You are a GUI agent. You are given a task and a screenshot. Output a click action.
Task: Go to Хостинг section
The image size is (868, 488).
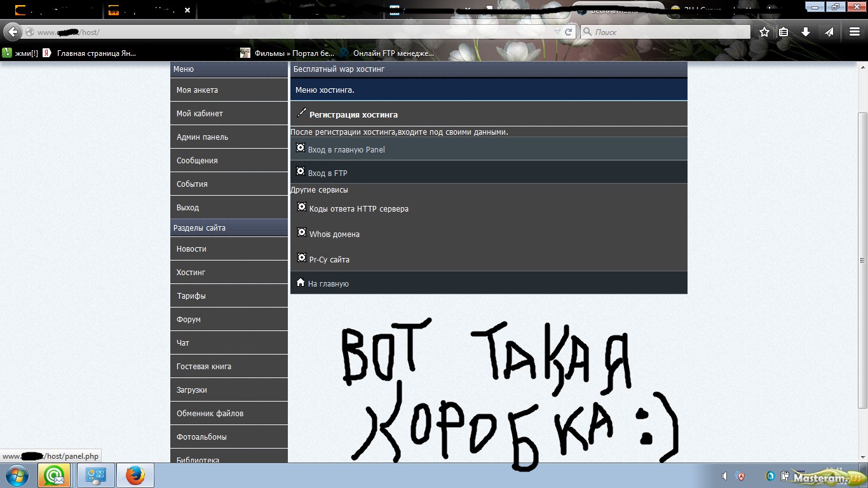pos(229,272)
